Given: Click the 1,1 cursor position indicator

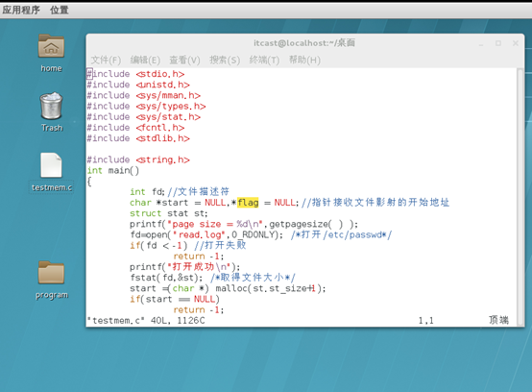Looking at the screenshot, I should click(425, 320).
